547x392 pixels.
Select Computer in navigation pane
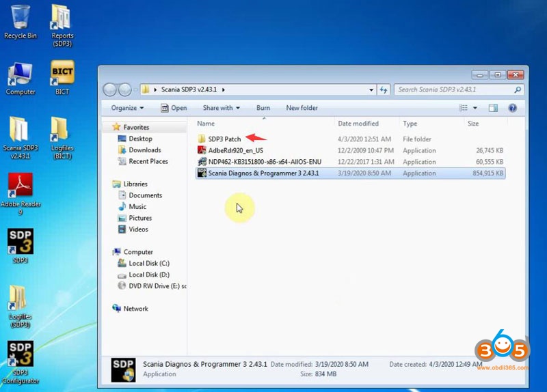(138, 252)
